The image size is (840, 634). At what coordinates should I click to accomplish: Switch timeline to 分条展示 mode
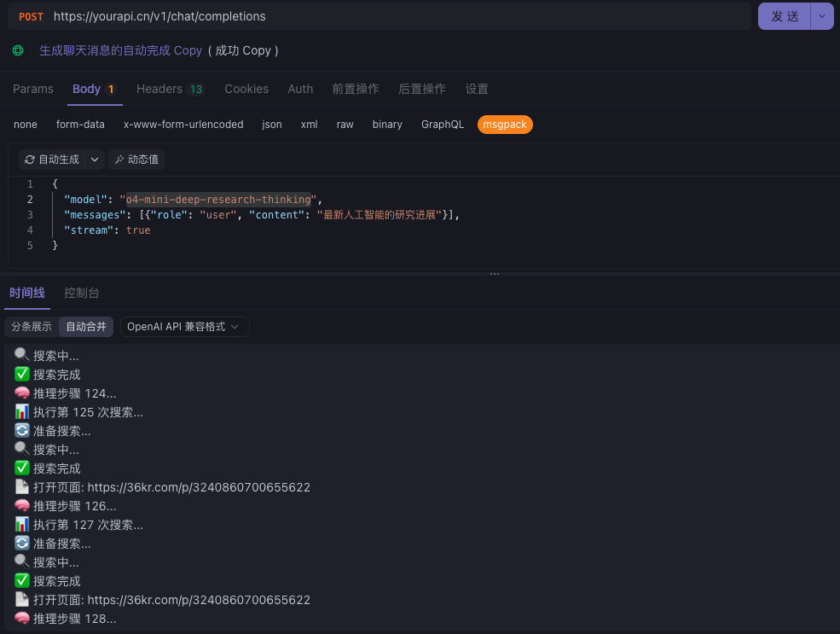click(32, 326)
